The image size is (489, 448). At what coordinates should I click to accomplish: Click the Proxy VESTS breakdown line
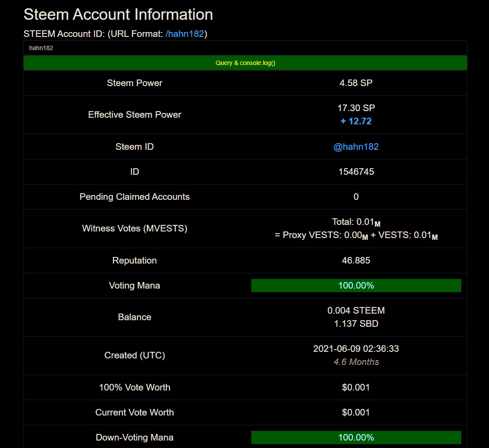[x=356, y=235]
